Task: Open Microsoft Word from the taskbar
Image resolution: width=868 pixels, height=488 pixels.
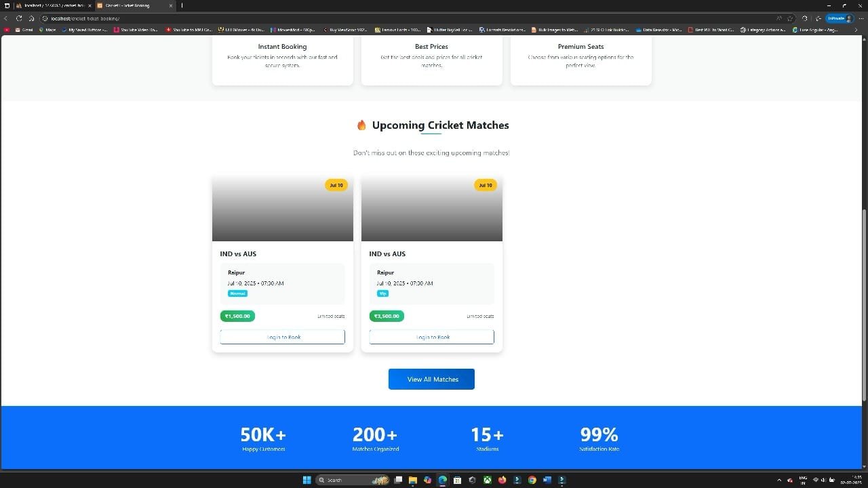Action: coord(547,480)
